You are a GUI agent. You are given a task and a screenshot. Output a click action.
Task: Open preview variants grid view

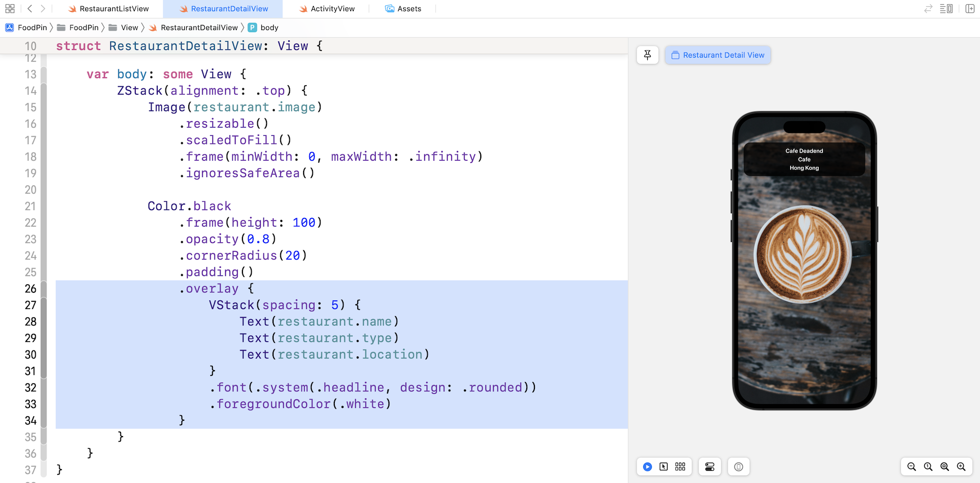click(x=680, y=466)
